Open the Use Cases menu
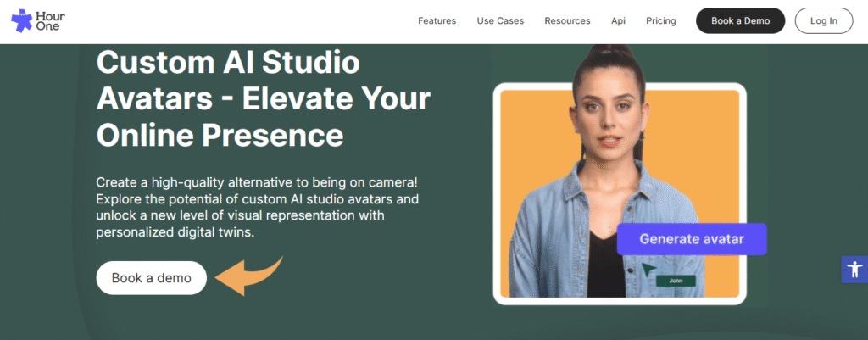This screenshot has height=340, width=868. pos(500,20)
